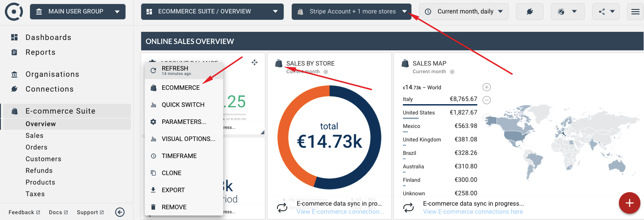Image resolution: width=644 pixels, height=220 pixels.
Task: Open the Sales sub-item in the sidebar
Action: tap(35, 136)
